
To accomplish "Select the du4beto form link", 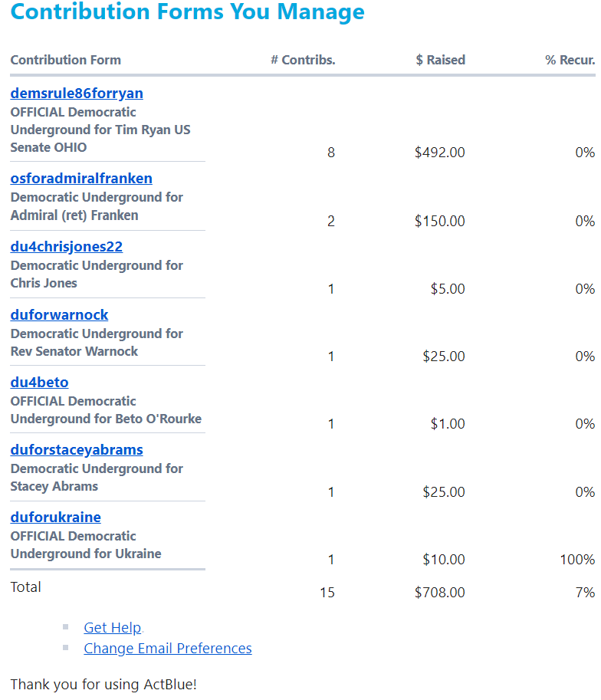I will pos(39,383).
